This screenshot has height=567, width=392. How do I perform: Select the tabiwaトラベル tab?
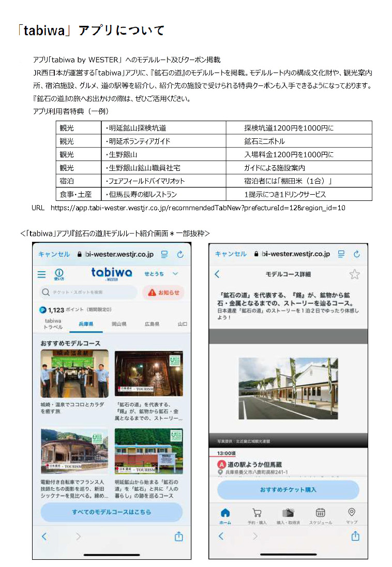click(53, 324)
